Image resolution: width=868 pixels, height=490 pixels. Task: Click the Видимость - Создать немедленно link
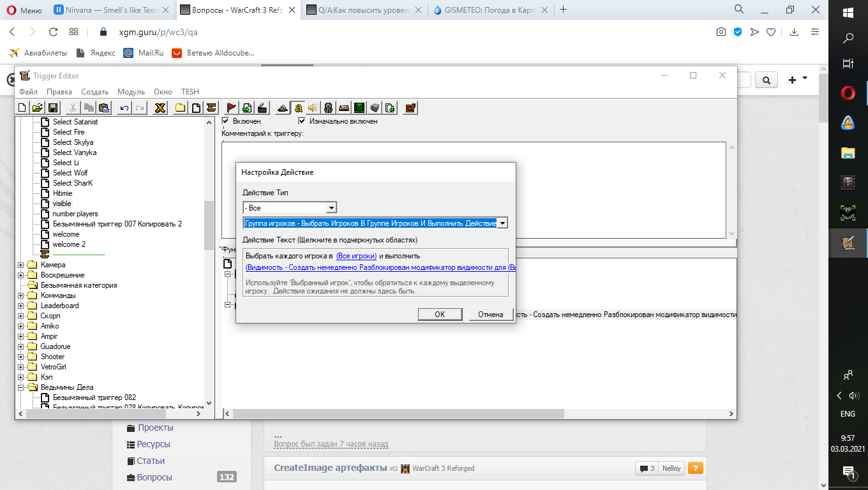click(x=380, y=267)
